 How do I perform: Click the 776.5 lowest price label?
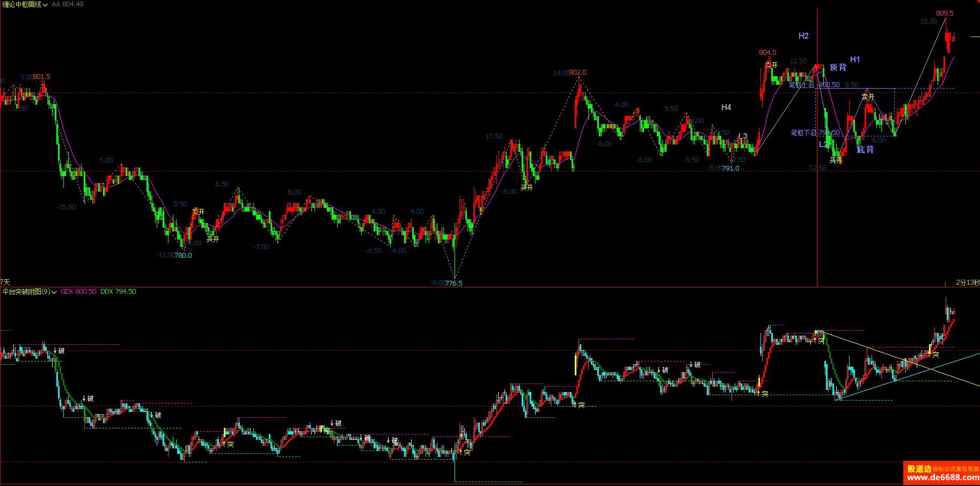(x=454, y=283)
